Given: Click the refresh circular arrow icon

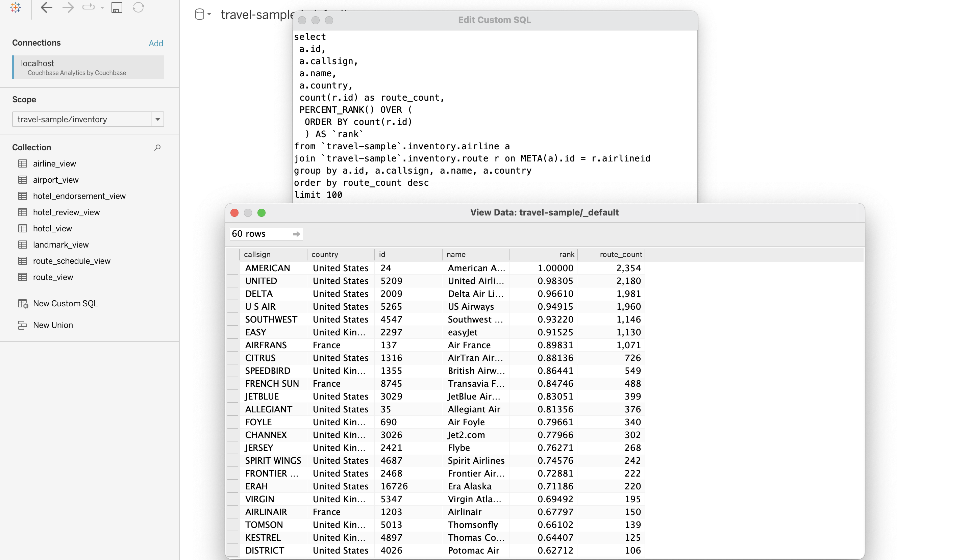Looking at the screenshot, I should pos(140,8).
